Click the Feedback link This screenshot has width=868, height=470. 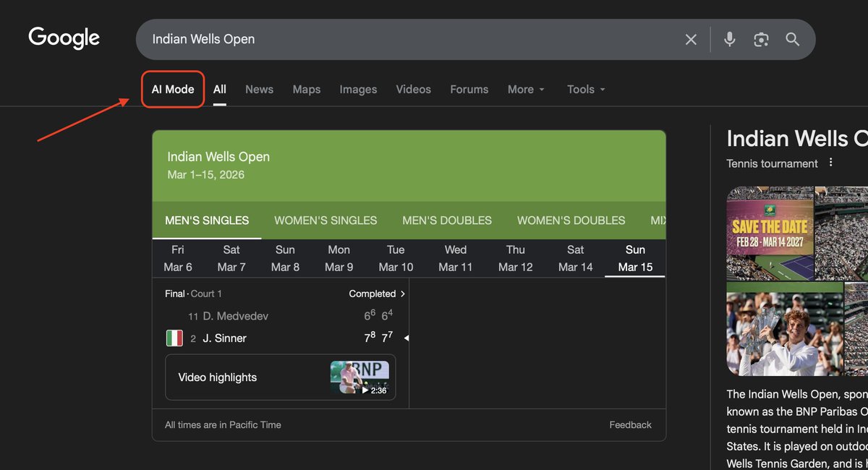[630, 424]
